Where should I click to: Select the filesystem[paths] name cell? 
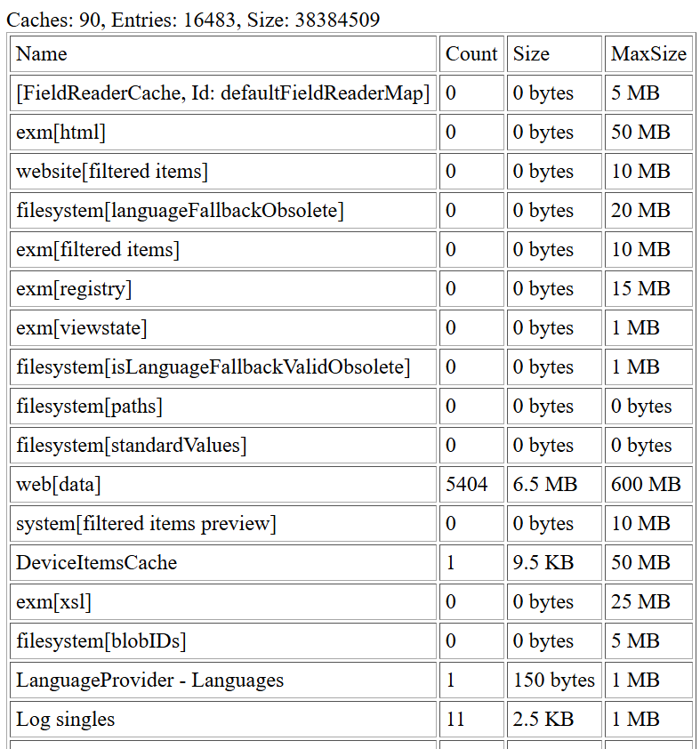tap(223, 407)
